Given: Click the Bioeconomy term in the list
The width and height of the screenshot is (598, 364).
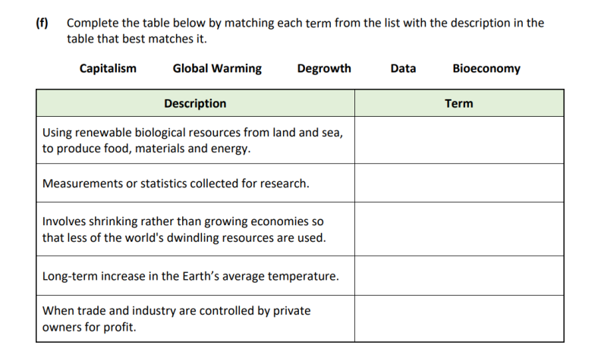Looking at the screenshot, I should pyautogui.click(x=486, y=68).
